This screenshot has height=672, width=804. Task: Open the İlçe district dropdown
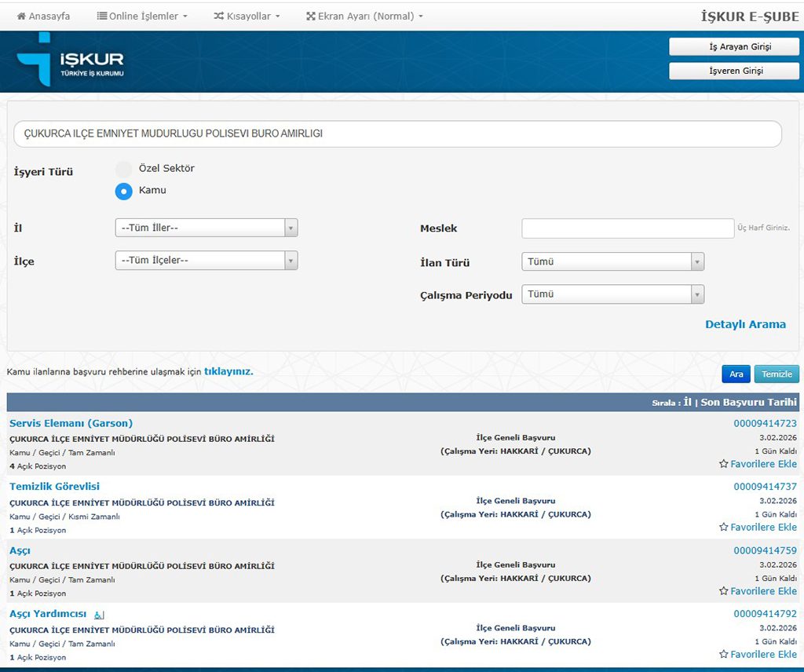coord(206,261)
